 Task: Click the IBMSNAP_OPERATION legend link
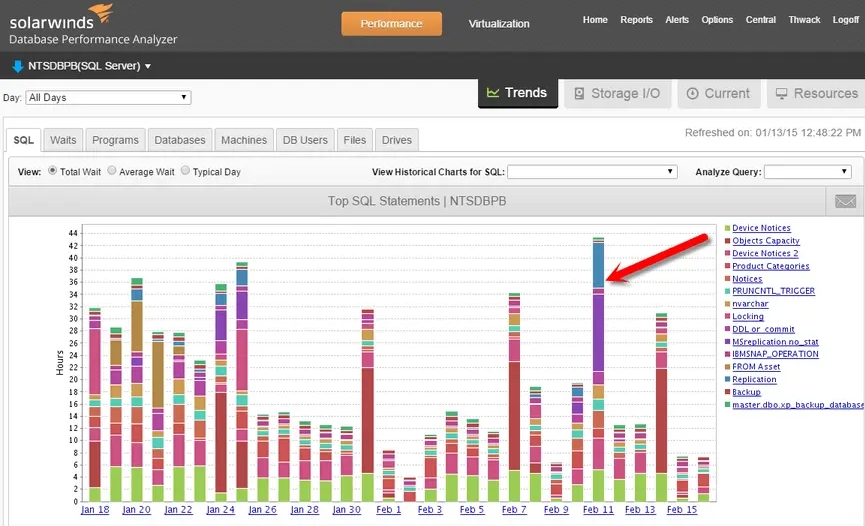pos(775,354)
